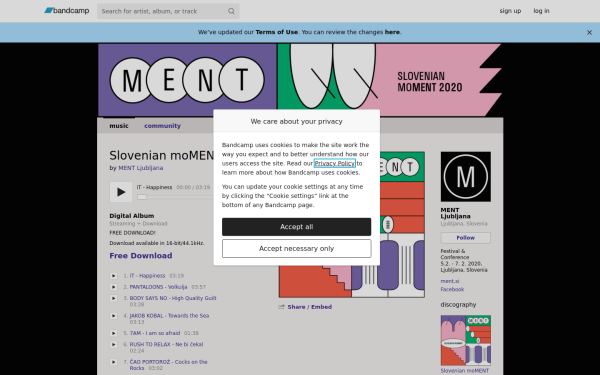Image resolution: width=600 pixels, height=375 pixels.
Task: Play track 6 RUSH TO RELAX
Action: [x=113, y=344]
